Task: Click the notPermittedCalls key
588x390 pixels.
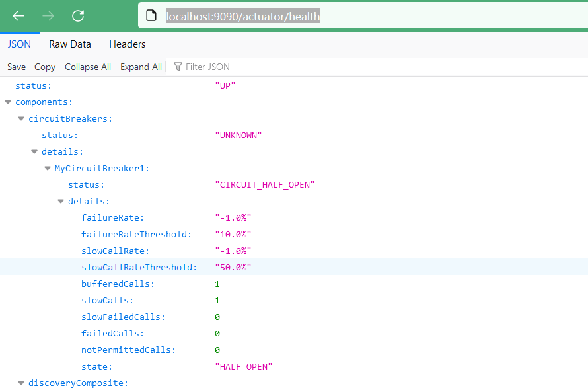Action: click(x=128, y=350)
